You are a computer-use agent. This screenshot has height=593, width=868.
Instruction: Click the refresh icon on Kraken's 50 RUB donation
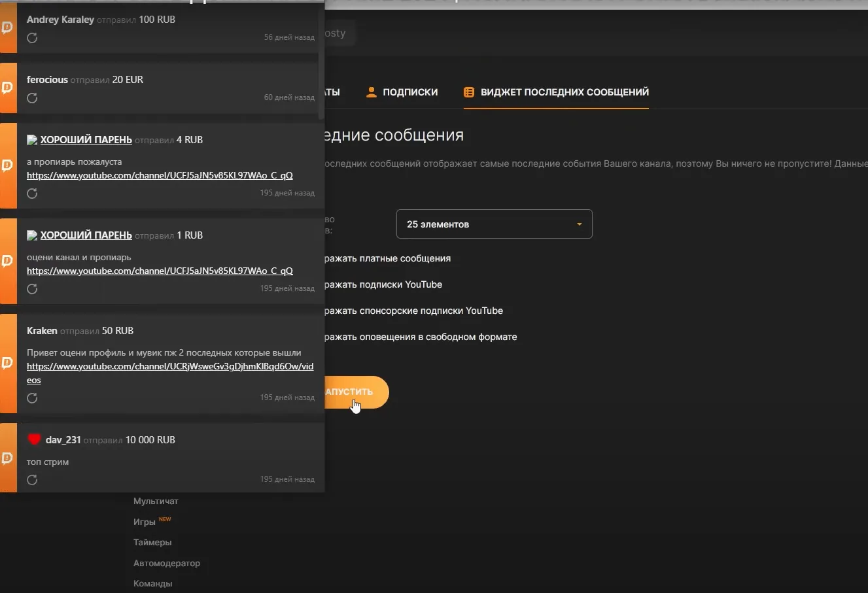pyautogui.click(x=31, y=398)
